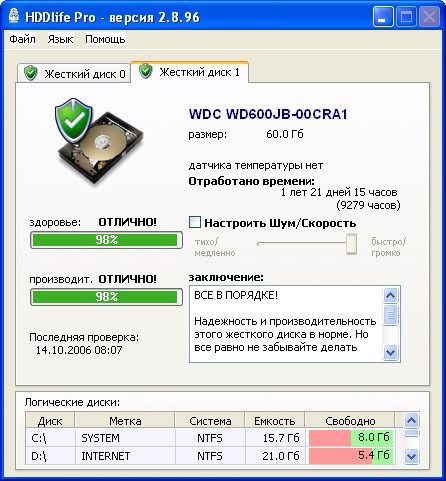
Task: Click the green shield icon on disk 1 tab
Action: [145, 71]
